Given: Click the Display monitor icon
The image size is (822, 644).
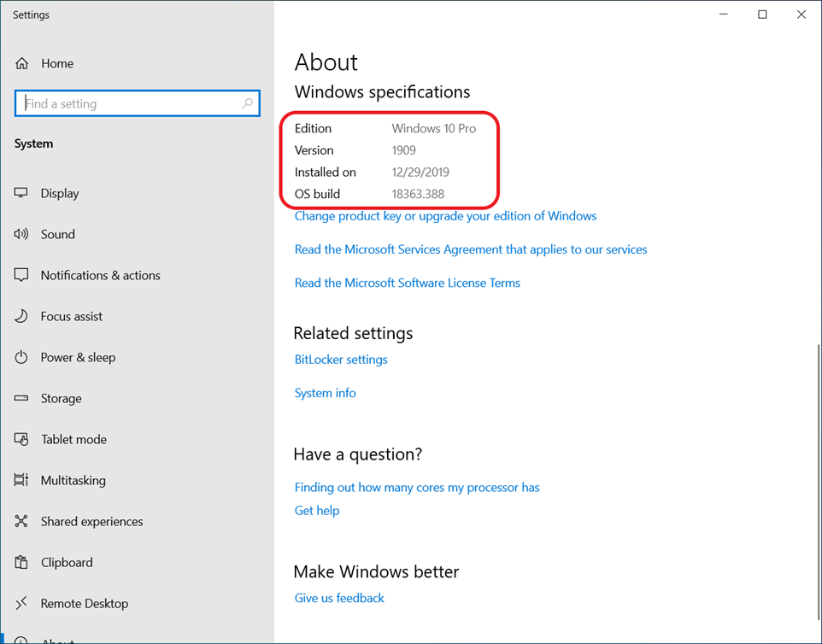Looking at the screenshot, I should (x=21, y=193).
